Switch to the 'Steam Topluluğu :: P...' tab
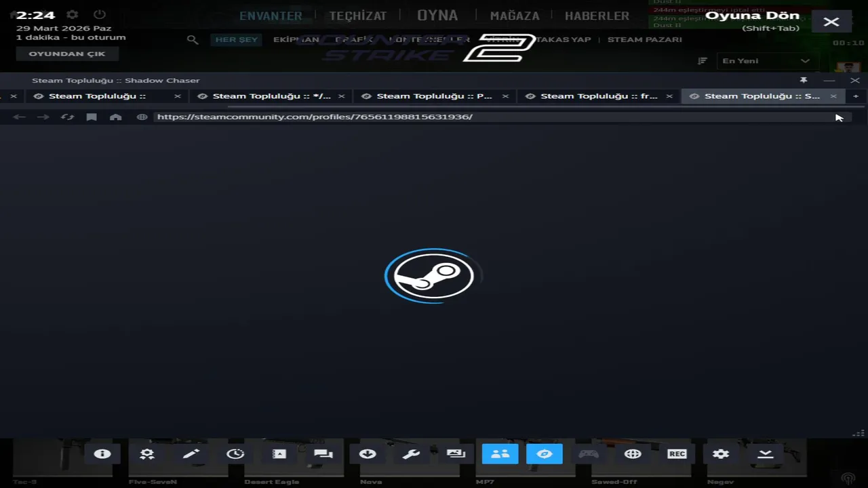Viewport: 868px width, 488px height. (434, 96)
